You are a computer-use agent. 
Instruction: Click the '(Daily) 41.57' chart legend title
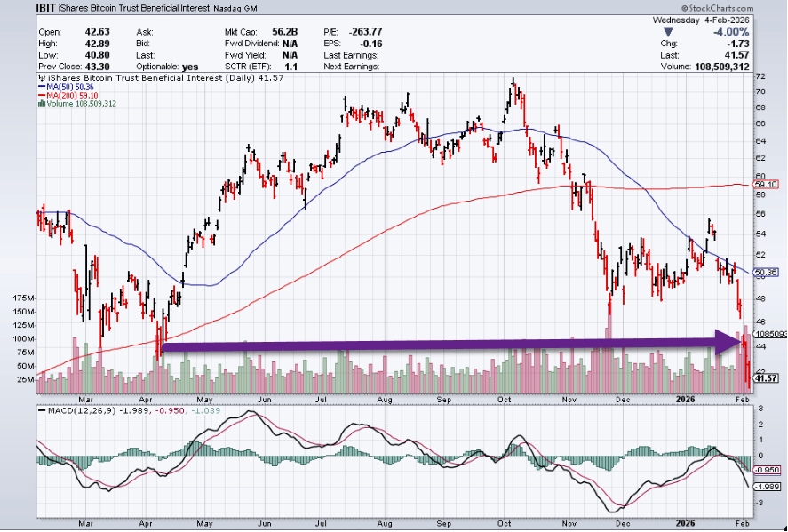pyautogui.click(x=254, y=78)
